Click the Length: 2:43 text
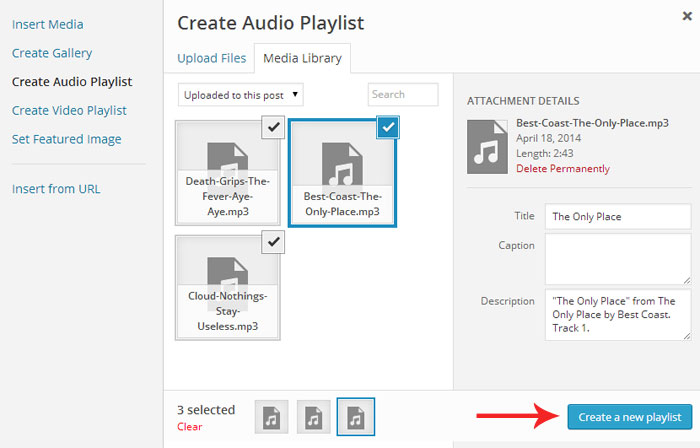Image resolution: width=700 pixels, height=448 pixels. point(545,153)
